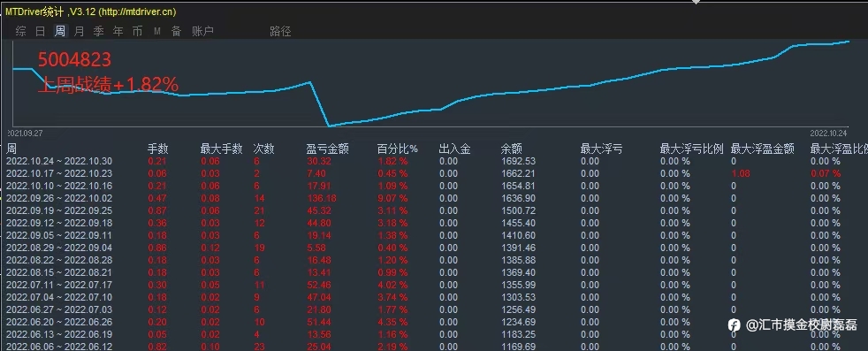Click chart start date label 2021.09.27
The height and width of the screenshot is (351, 868).
click(25, 134)
